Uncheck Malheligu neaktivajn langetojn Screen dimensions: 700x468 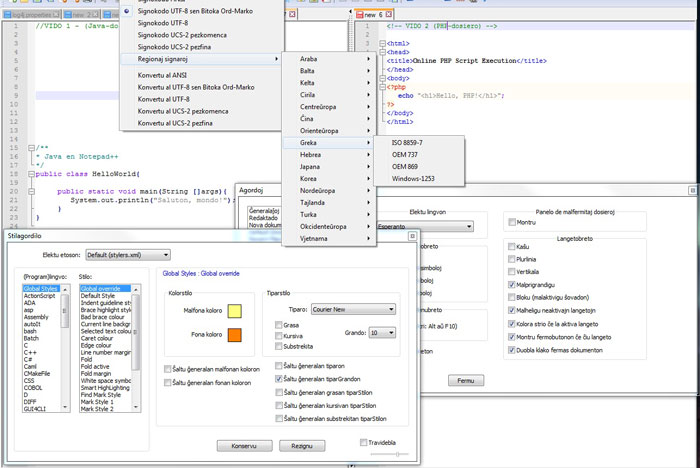coord(512,310)
